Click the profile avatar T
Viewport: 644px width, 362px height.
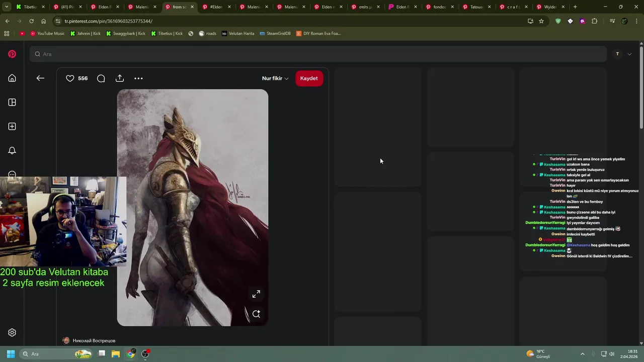[x=617, y=54]
